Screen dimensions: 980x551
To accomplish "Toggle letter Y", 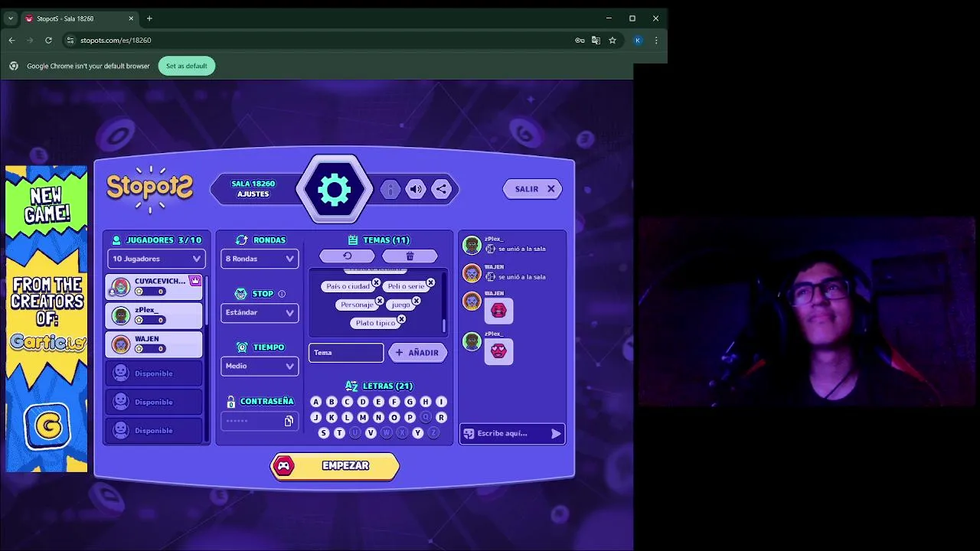I will click(x=417, y=432).
